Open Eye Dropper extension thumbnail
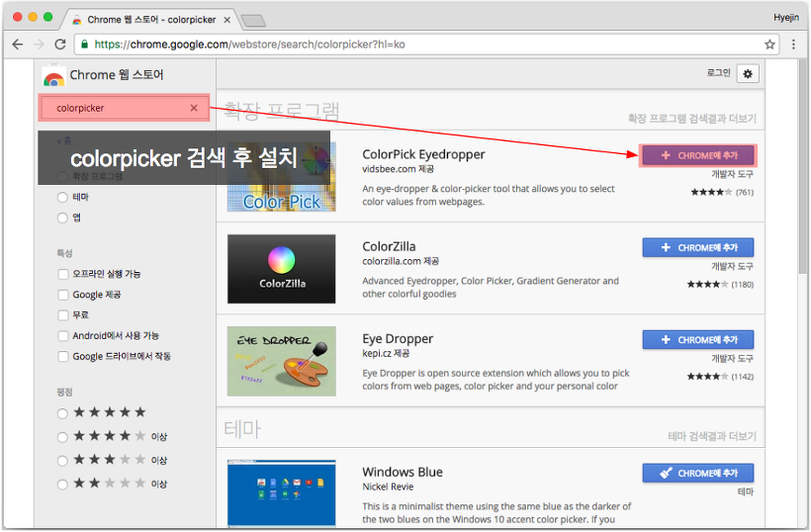Screen dimensions: 811x532 click(282, 361)
